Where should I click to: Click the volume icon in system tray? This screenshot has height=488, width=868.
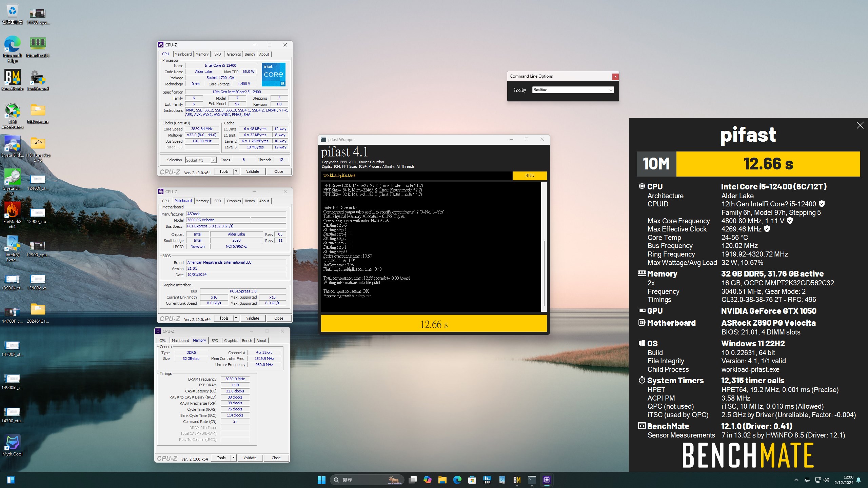pyautogui.click(x=826, y=480)
